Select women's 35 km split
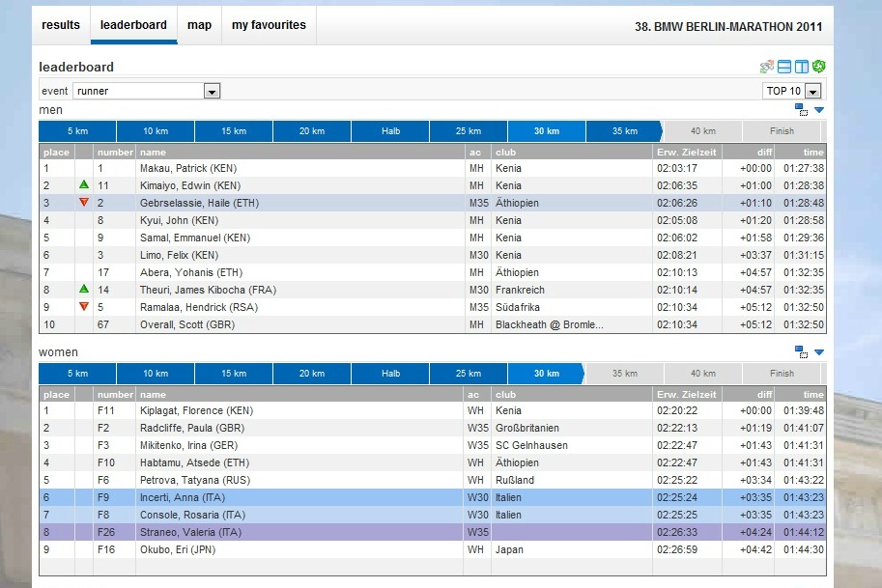This screenshot has width=882, height=588. 625,374
